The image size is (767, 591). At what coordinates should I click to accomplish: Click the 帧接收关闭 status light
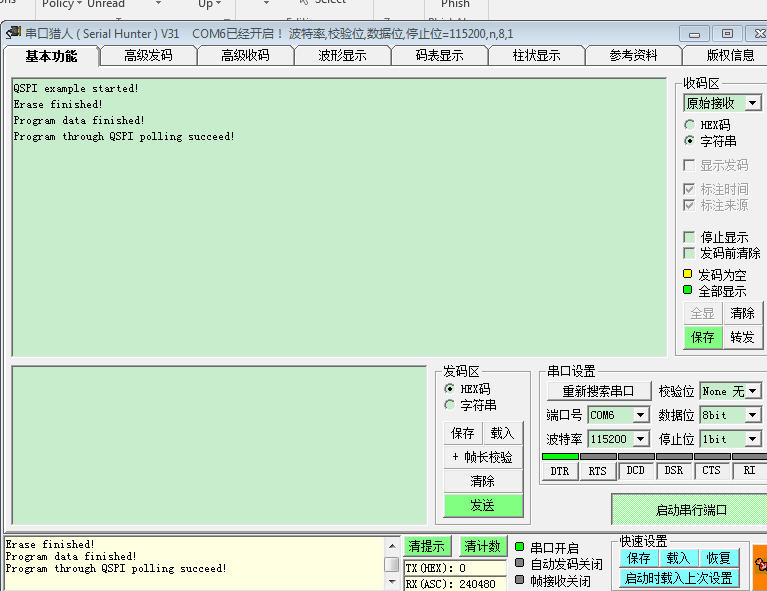pos(519,580)
